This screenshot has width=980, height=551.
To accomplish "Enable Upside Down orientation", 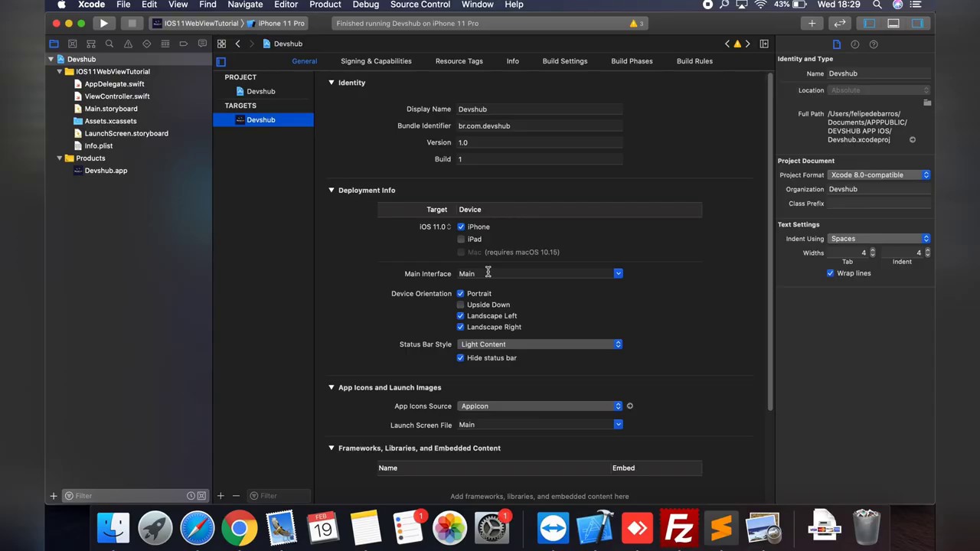I will 461,305.
